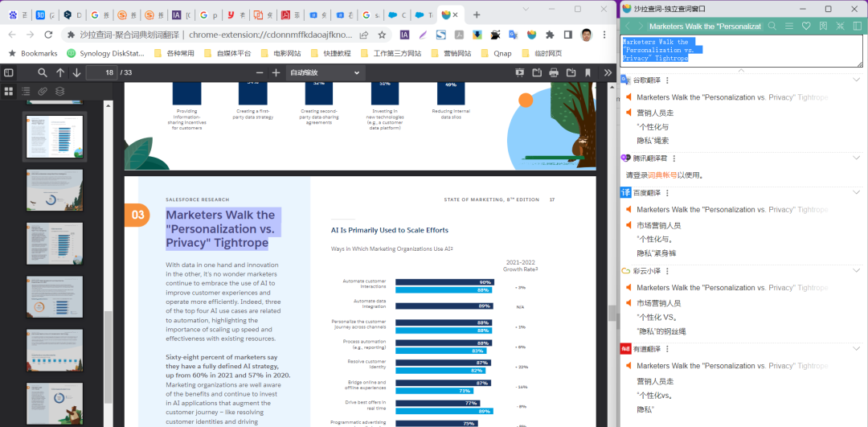
Task: Open Chrome profile avatar
Action: pyautogui.click(x=586, y=35)
